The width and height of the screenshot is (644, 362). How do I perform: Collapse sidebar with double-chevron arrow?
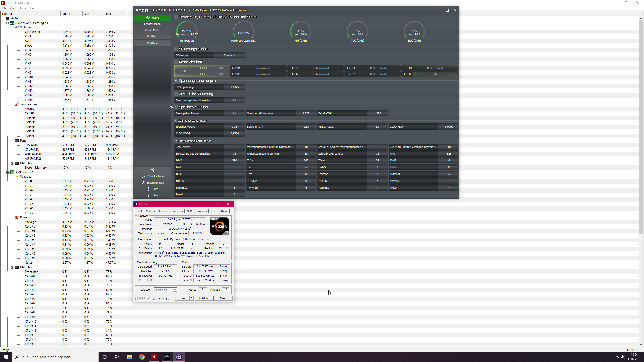pos(171,107)
